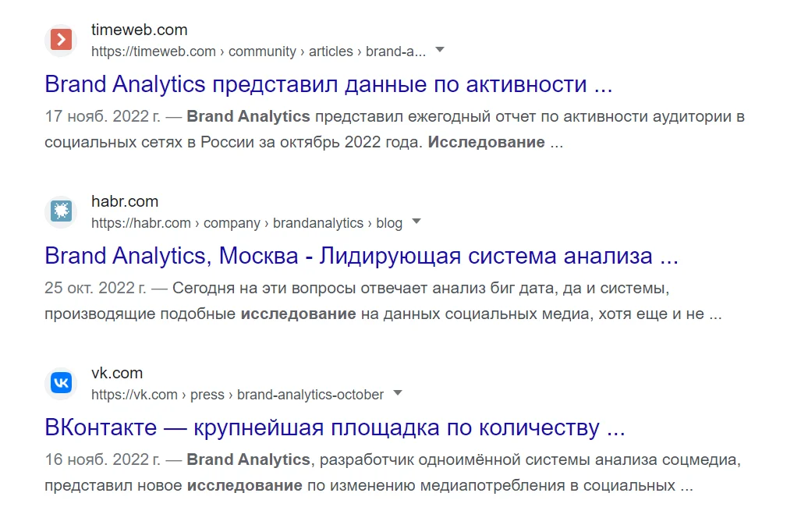801x532 pixels.
Task: Click the timeweb.com red favicon
Action: click(x=61, y=40)
